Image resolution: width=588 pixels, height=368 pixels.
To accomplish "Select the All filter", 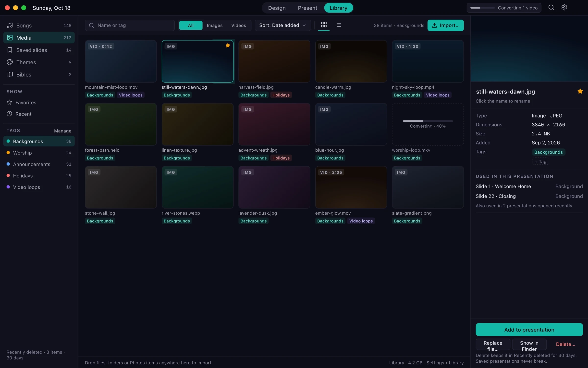I will (191, 25).
